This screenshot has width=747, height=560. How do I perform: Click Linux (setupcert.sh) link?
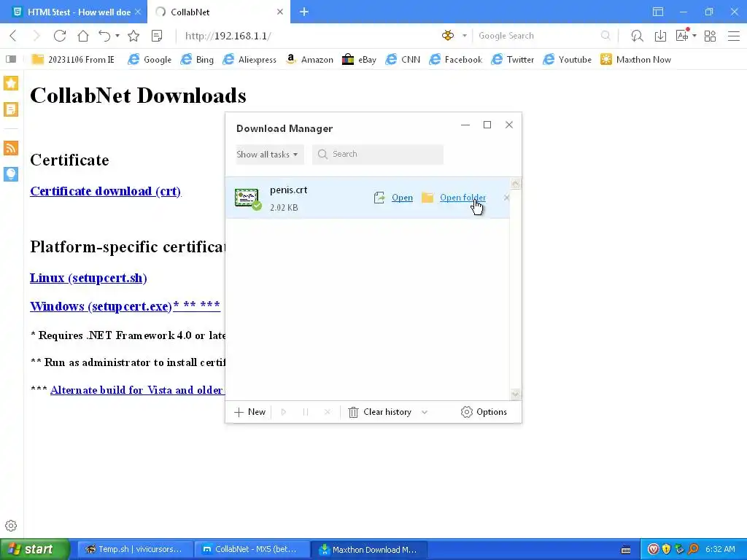(x=88, y=278)
